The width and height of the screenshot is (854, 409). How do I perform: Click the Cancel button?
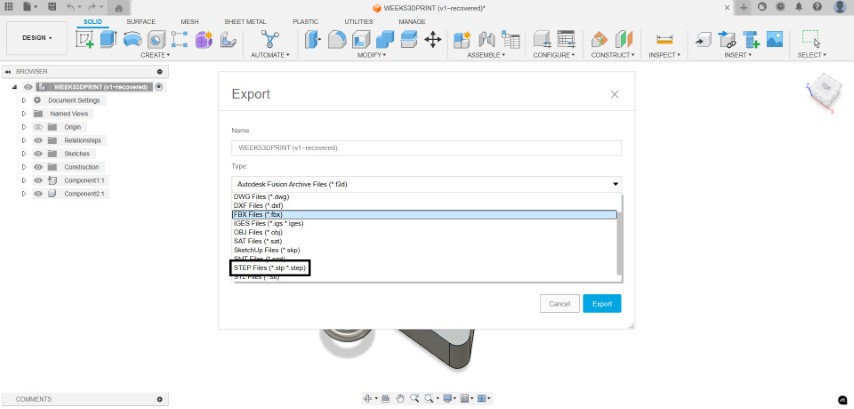coord(559,304)
